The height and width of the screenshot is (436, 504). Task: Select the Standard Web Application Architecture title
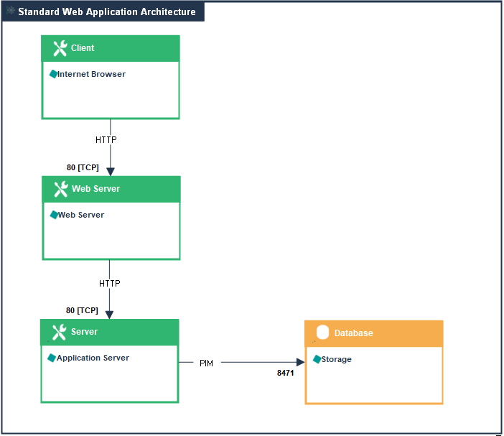(106, 12)
